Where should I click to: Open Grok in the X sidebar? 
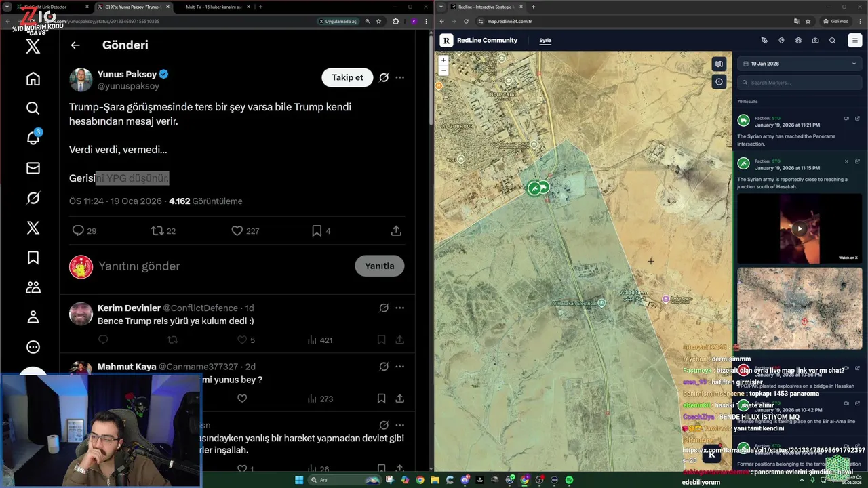click(x=33, y=198)
